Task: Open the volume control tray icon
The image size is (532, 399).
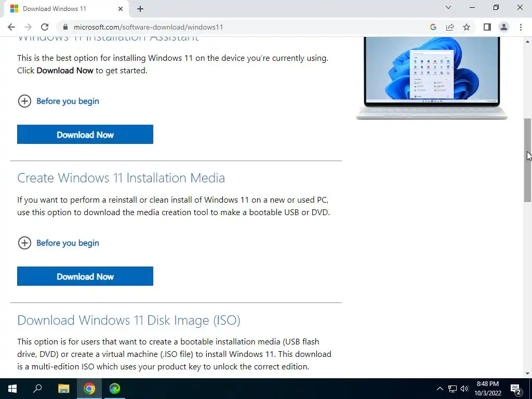Action: coord(464,389)
